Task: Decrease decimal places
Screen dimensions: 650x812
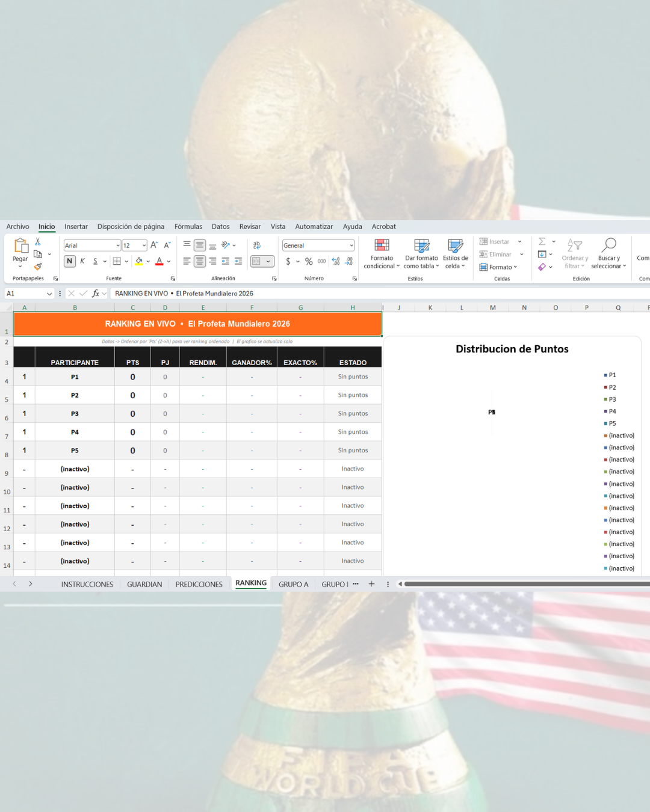Action: (x=349, y=261)
